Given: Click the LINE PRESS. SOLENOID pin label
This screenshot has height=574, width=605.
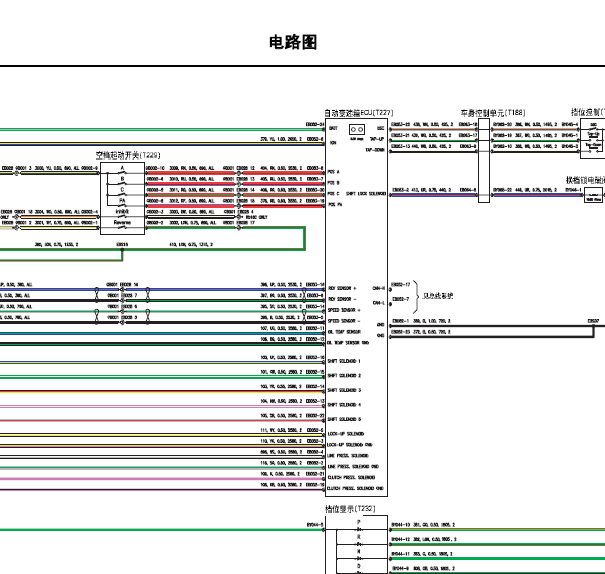Looking at the screenshot, I should click(x=348, y=456).
